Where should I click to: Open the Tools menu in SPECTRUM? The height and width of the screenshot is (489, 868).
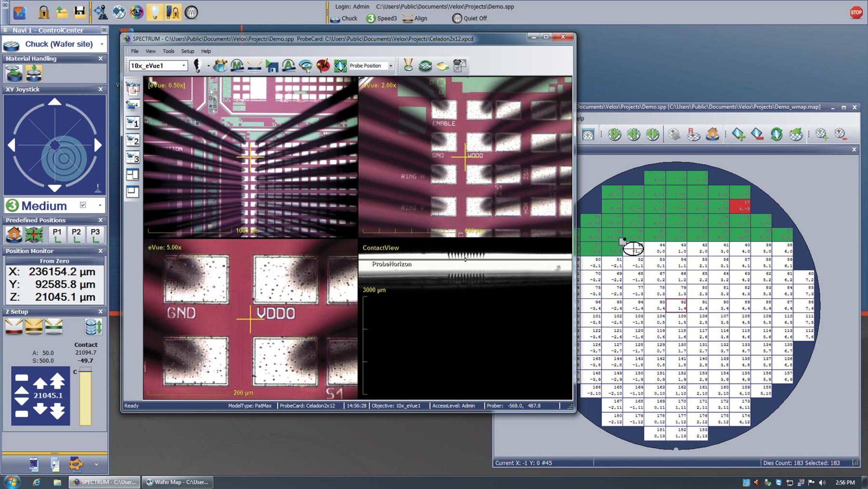(x=168, y=51)
